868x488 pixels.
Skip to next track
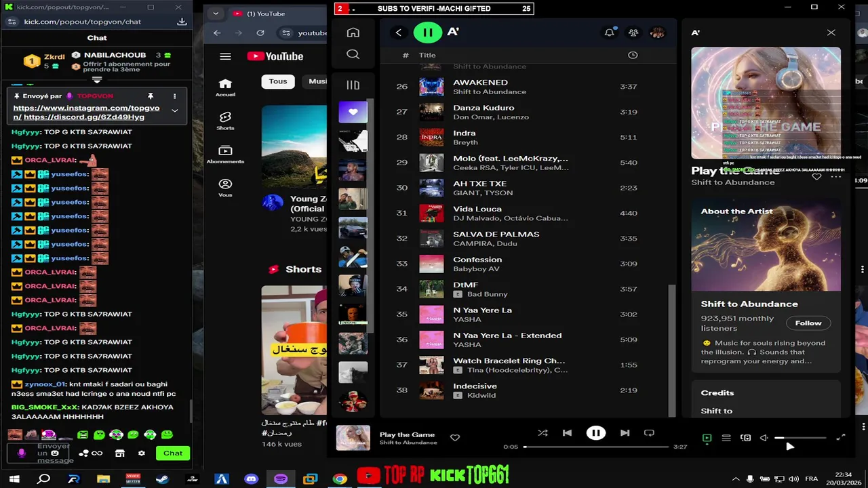pyautogui.click(x=625, y=433)
